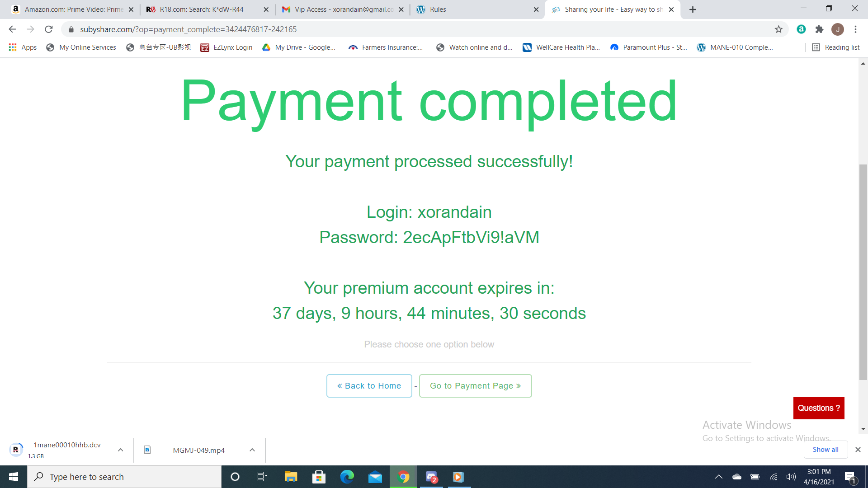Click the page vertical scrollbar
The image size is (868, 488).
pos(863,271)
